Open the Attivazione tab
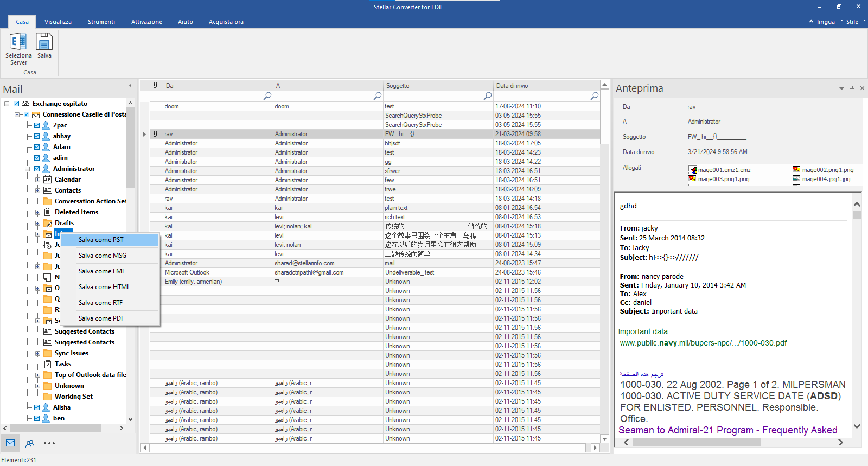The height and width of the screenshot is (466, 868). 146,22
